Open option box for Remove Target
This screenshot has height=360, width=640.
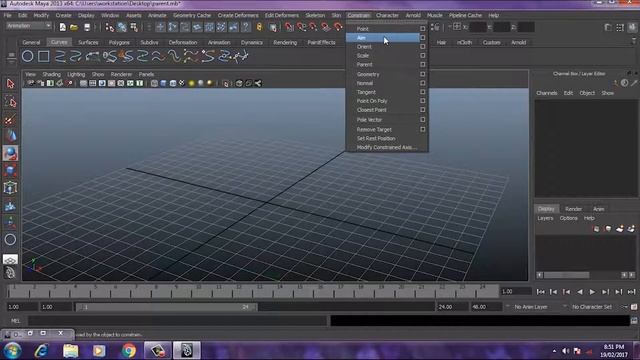point(422,129)
